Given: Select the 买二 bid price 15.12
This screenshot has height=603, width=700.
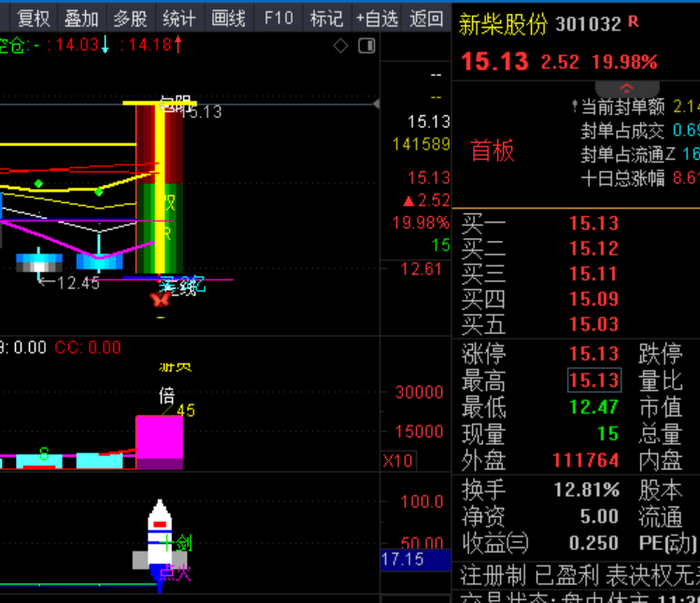Looking at the screenshot, I should coord(593,249).
